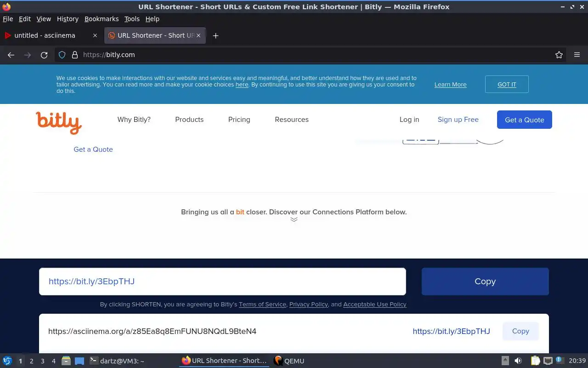
Task: Click Log in link
Action: coord(409,120)
